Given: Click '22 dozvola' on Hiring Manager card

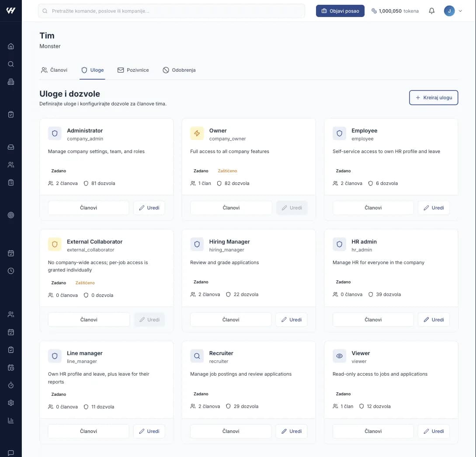Looking at the screenshot, I should tap(246, 295).
